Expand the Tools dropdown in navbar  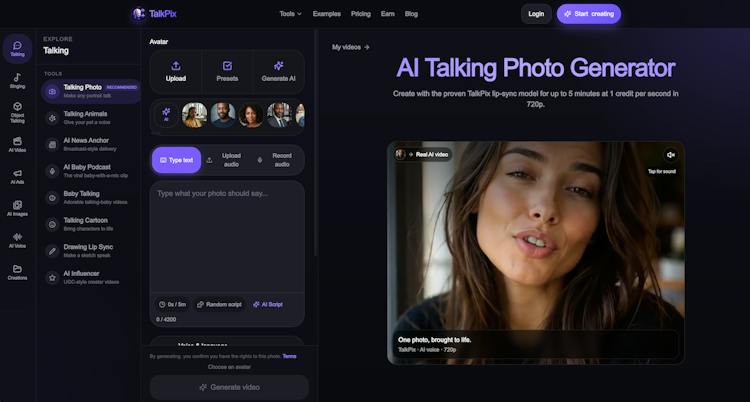click(291, 14)
